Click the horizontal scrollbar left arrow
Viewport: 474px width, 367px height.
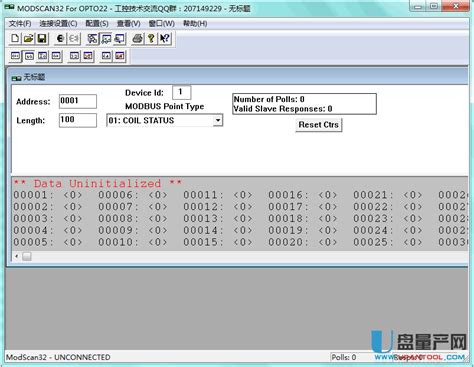click(16, 256)
